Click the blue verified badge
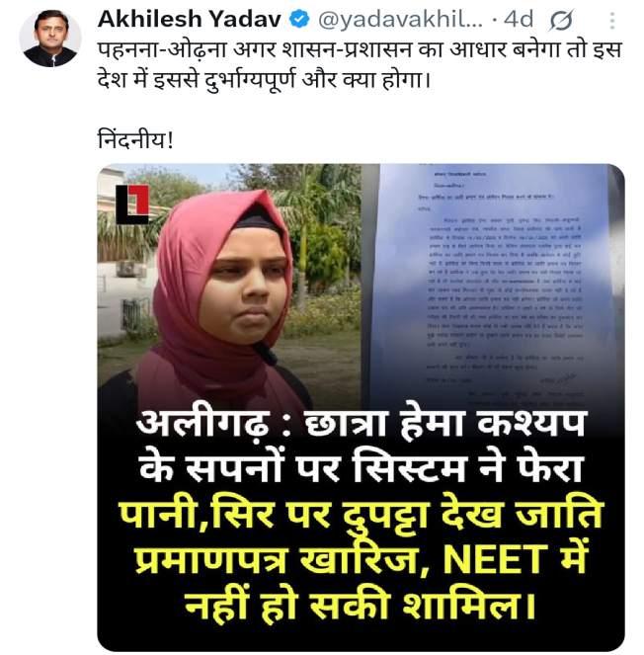The width and height of the screenshot is (644, 655). 299,19
